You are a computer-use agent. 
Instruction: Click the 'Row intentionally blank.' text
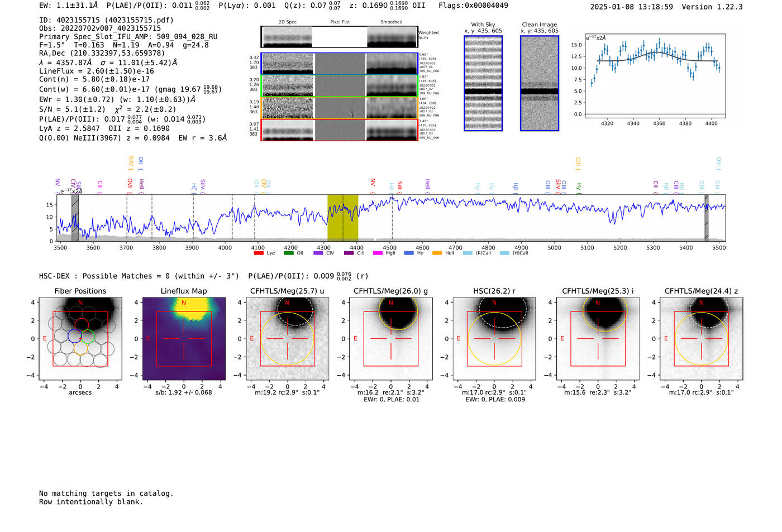91,502
